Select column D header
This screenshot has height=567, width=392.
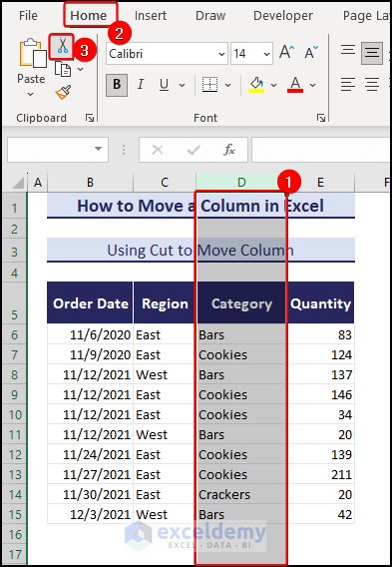click(x=241, y=183)
